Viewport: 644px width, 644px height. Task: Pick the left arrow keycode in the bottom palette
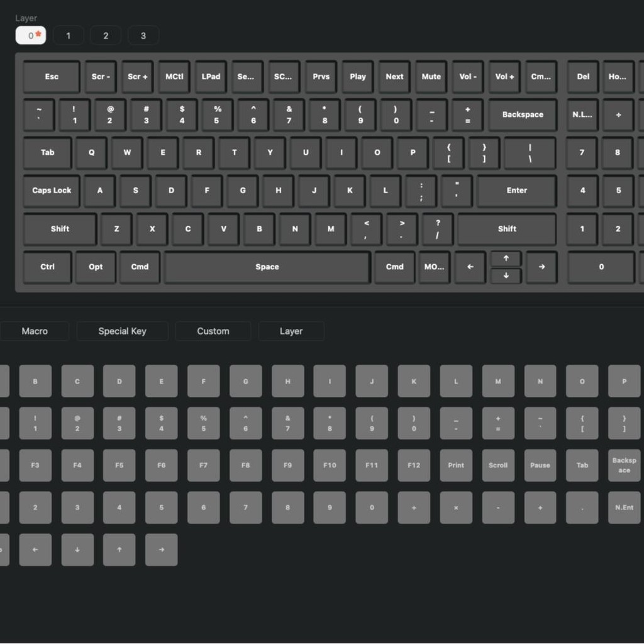pos(35,549)
